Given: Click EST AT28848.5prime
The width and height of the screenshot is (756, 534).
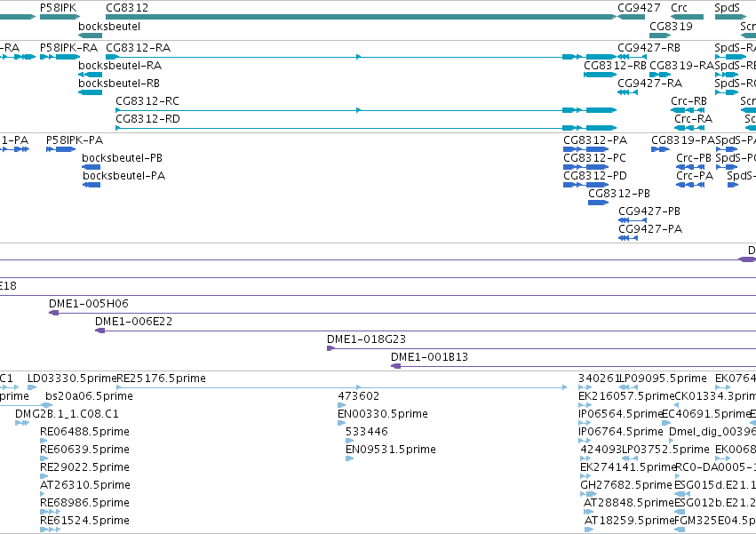Looking at the screenshot, I should (588, 511).
